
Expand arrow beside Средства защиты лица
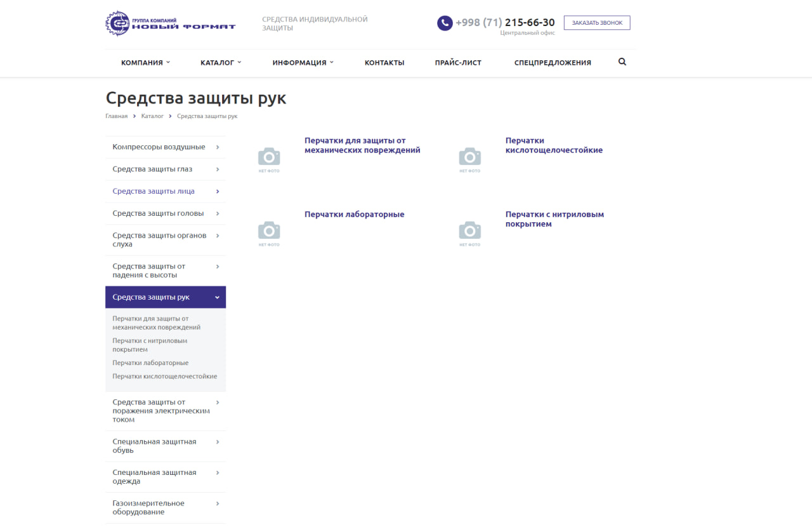click(x=218, y=191)
